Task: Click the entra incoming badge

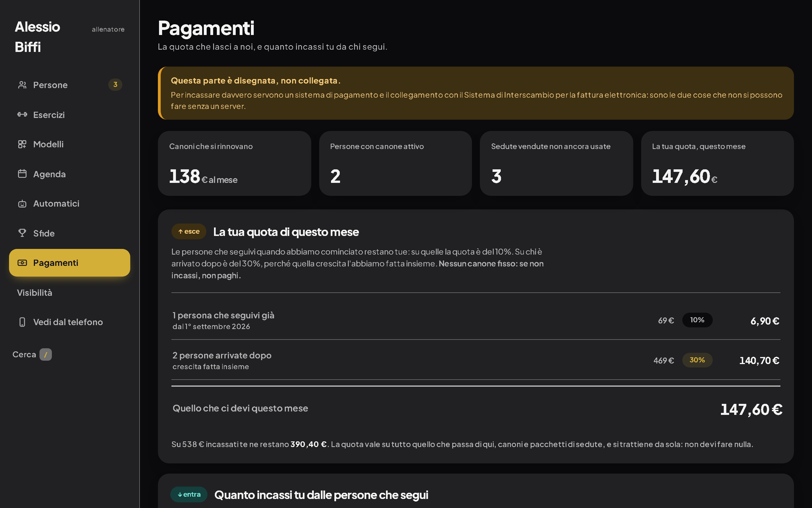Action: click(x=189, y=494)
